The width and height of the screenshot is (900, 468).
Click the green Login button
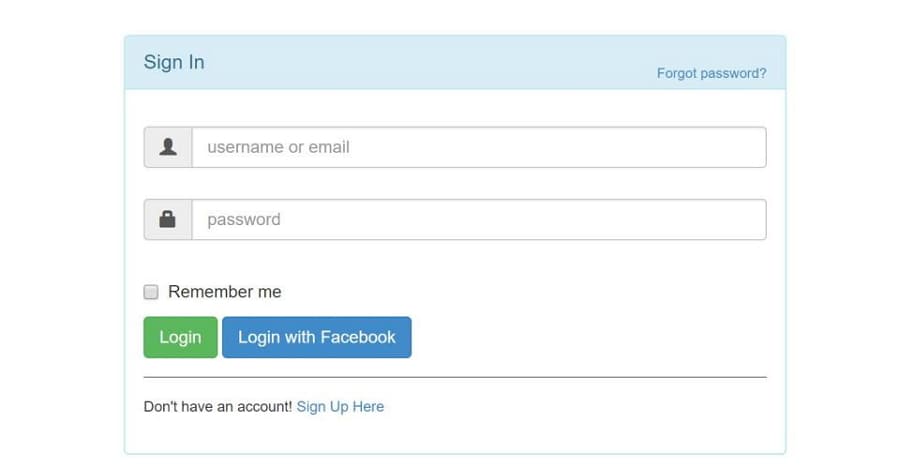180,337
